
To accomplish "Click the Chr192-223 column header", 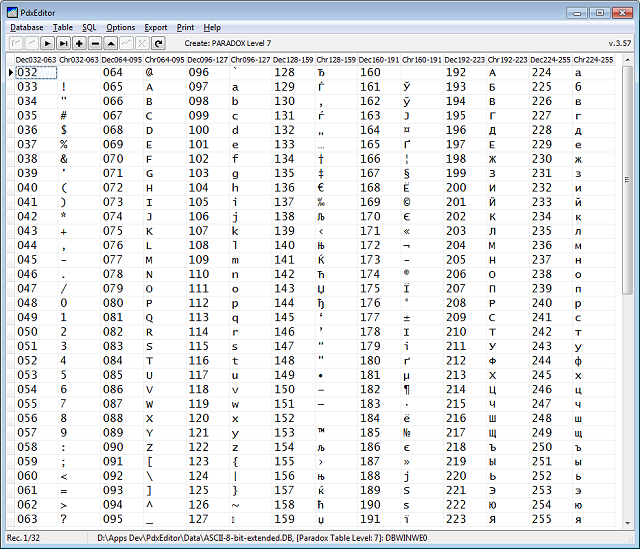I will (x=507, y=60).
